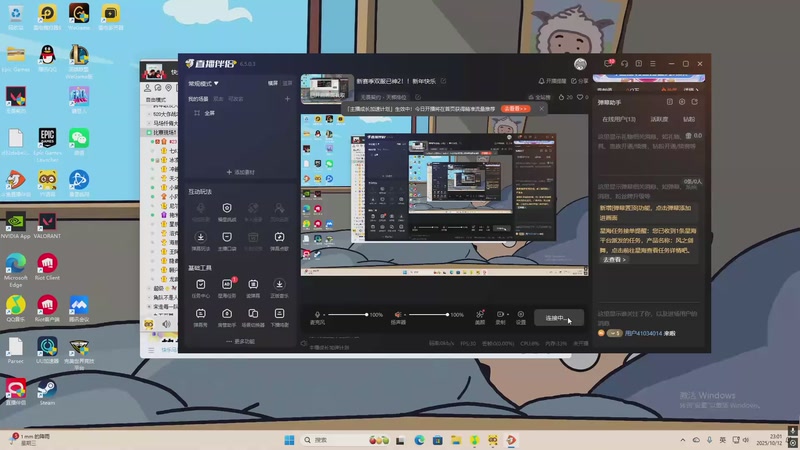Open the list icon in 弹幕助手 header
The image size is (800, 450).
click(670, 102)
